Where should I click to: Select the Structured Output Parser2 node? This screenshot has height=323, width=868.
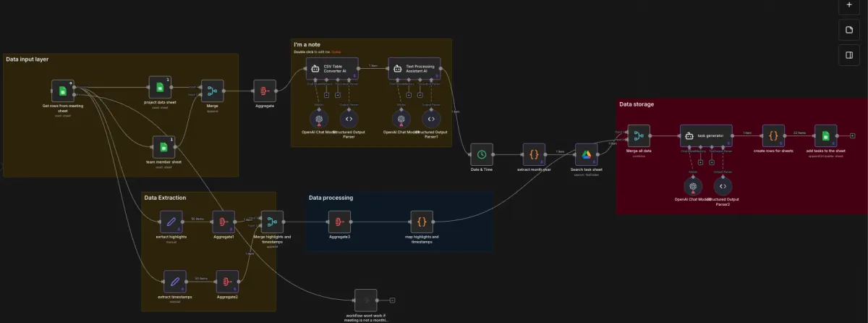point(723,185)
